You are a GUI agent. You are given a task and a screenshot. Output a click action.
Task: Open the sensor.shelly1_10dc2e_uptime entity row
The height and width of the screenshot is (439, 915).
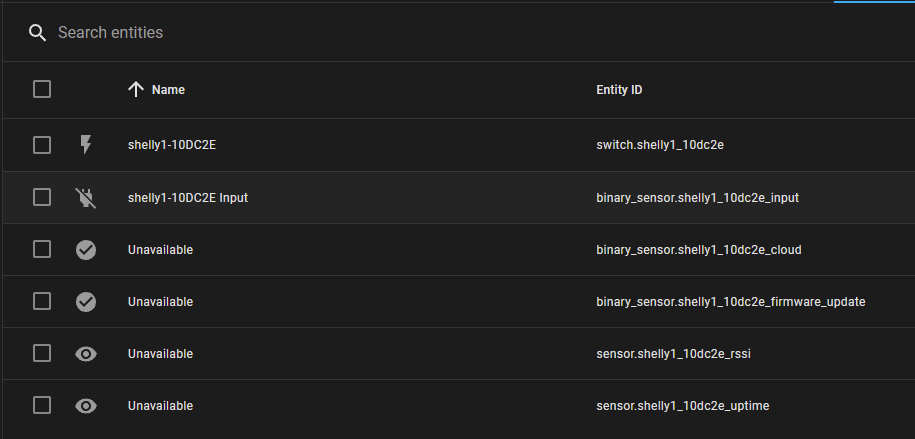click(682, 405)
